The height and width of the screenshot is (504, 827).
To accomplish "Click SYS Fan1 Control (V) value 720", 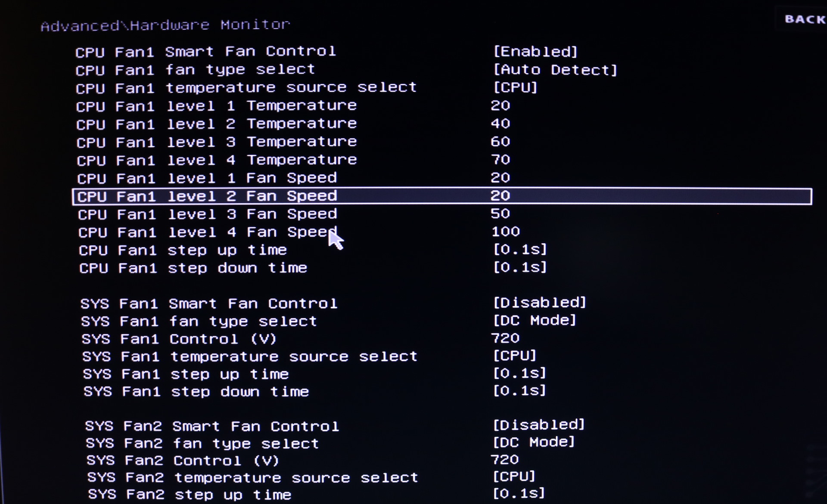I will 505,338.
